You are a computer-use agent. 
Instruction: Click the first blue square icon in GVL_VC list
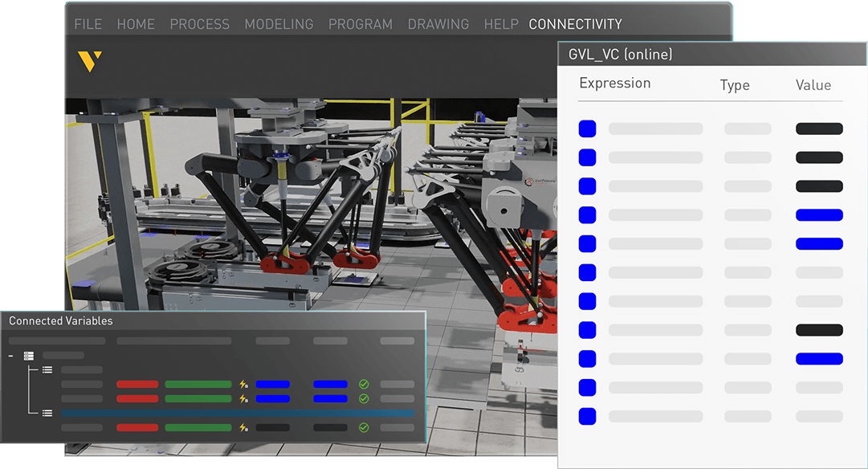tap(587, 128)
